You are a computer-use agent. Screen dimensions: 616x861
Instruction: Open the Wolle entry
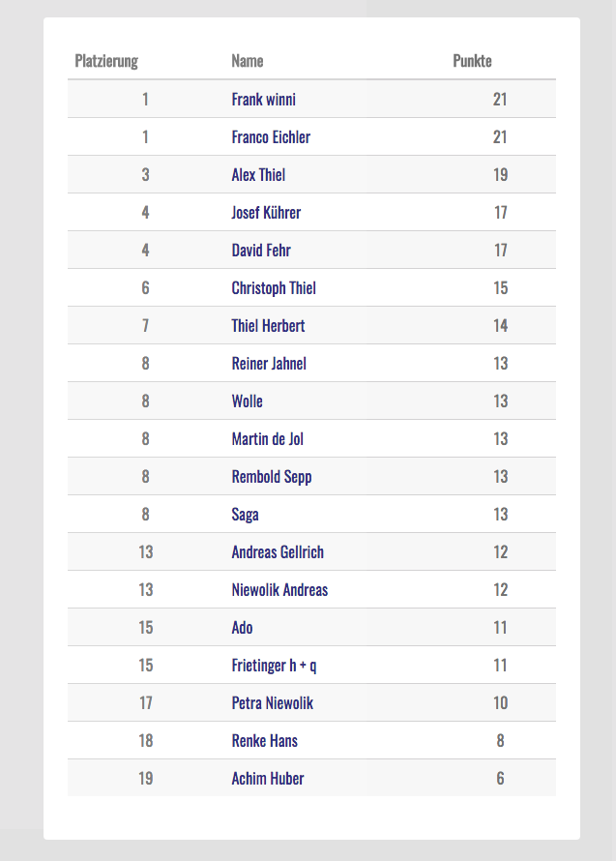[247, 401]
